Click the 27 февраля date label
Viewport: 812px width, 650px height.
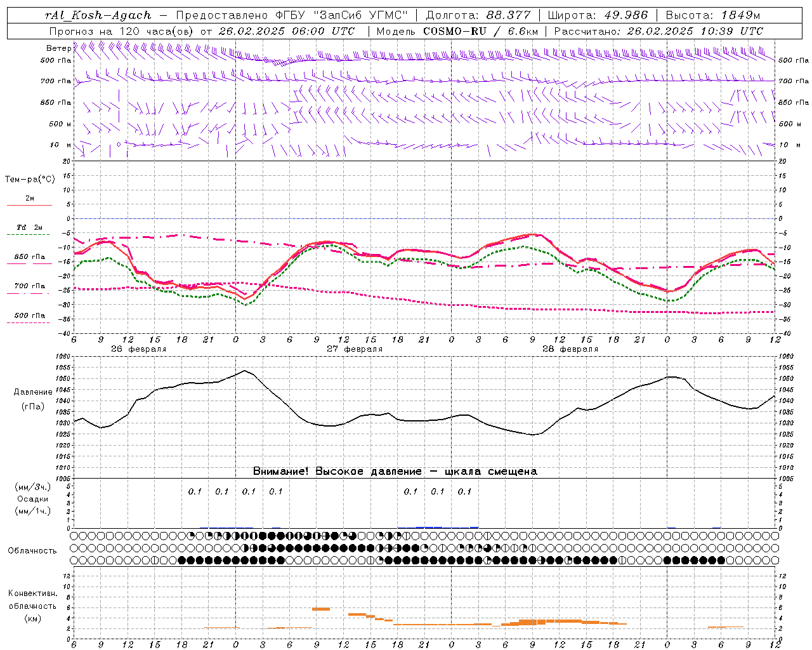click(355, 349)
